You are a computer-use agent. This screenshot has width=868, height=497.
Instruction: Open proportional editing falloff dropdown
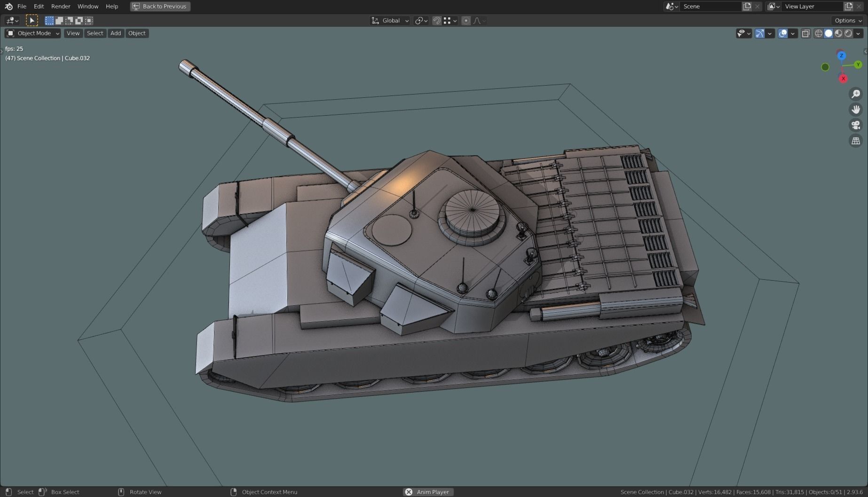pos(480,20)
